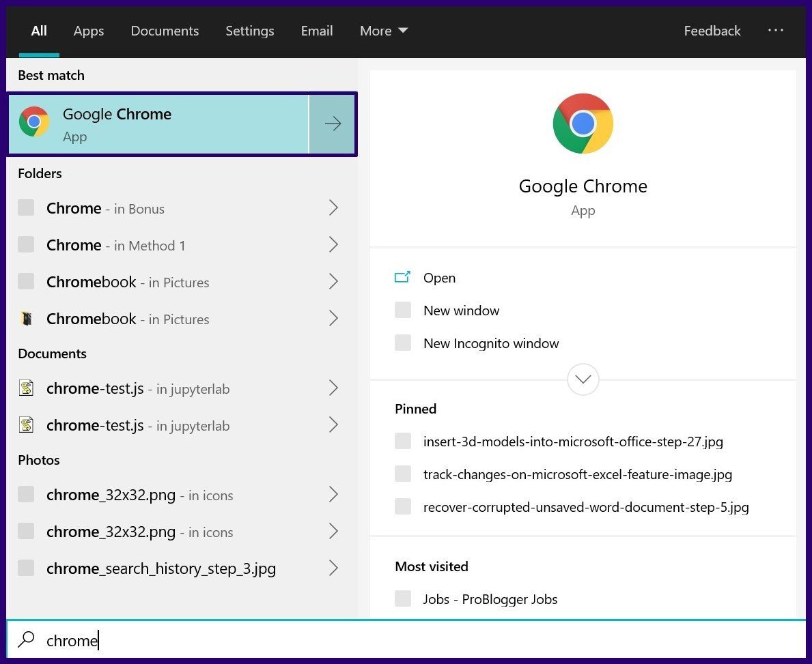This screenshot has width=812, height=664.
Task: Select the second Chromebook - in Pictures result
Action: click(182, 318)
